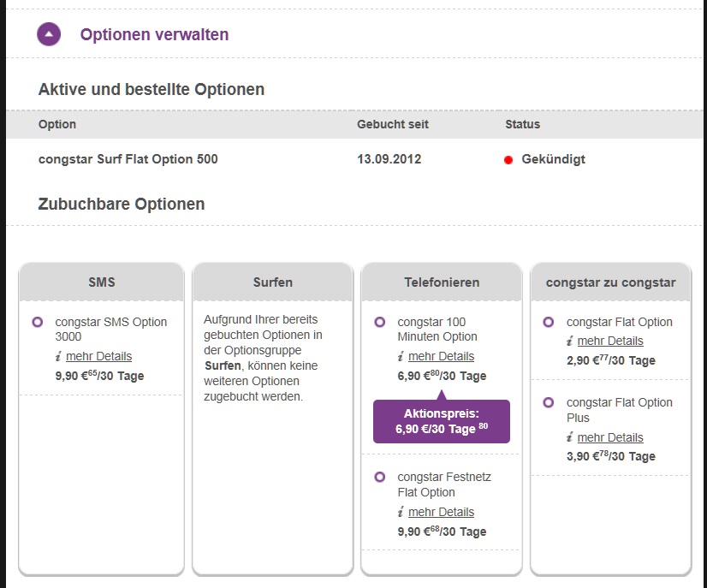Open mehr Details for congstar Flat Option
707x588 pixels.
tap(610, 341)
